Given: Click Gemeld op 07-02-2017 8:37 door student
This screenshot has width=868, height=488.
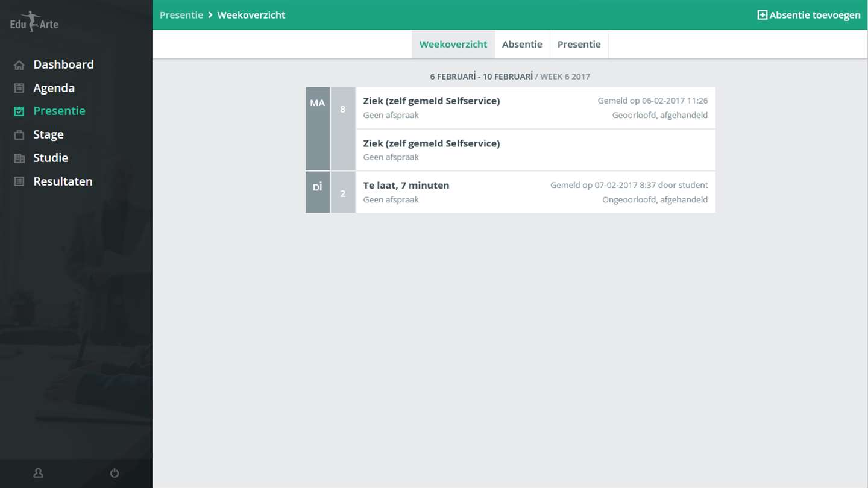Looking at the screenshot, I should (x=629, y=185).
